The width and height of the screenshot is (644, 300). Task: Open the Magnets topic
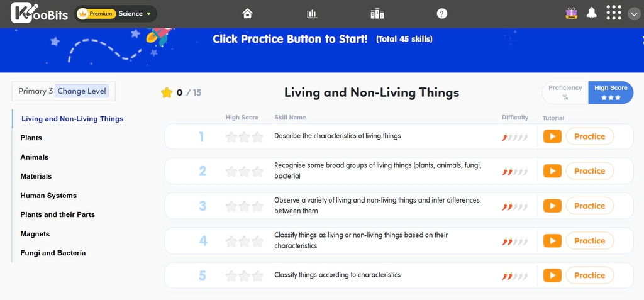pyautogui.click(x=35, y=234)
